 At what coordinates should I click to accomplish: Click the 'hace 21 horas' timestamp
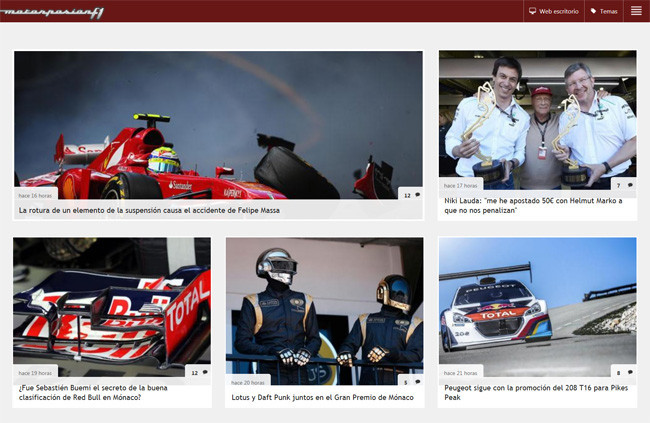coord(461,373)
